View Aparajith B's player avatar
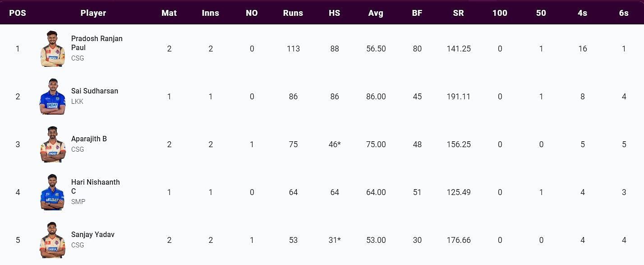Screen dimensions: 644x265 click(x=53, y=144)
